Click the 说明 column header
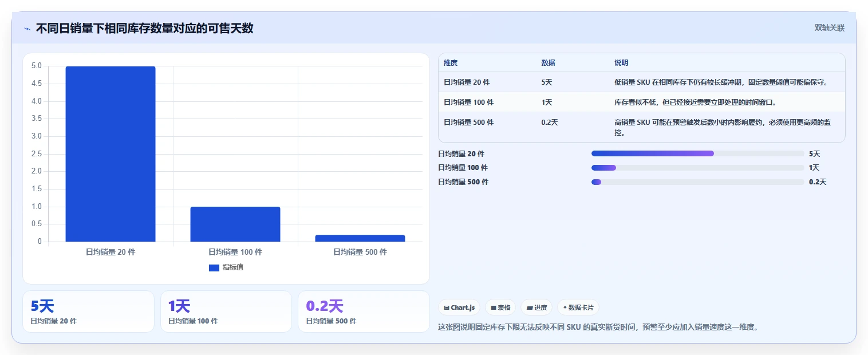This screenshot has height=355, width=868. [x=621, y=63]
